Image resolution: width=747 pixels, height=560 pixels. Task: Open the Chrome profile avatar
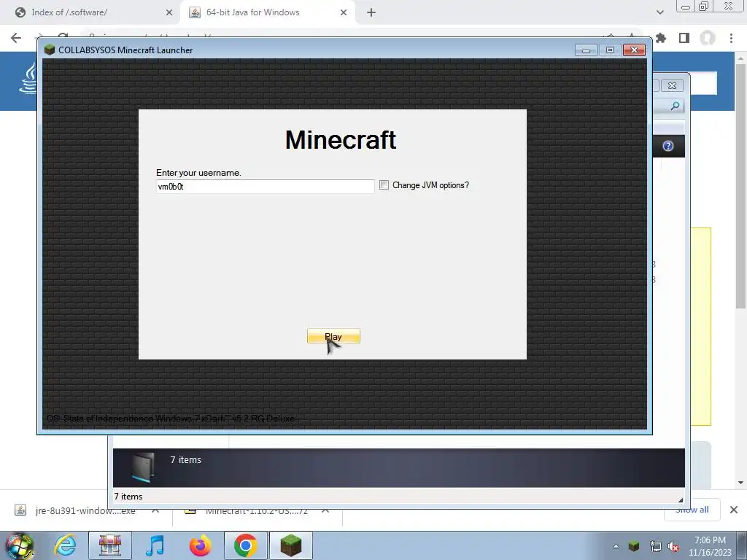(x=708, y=38)
